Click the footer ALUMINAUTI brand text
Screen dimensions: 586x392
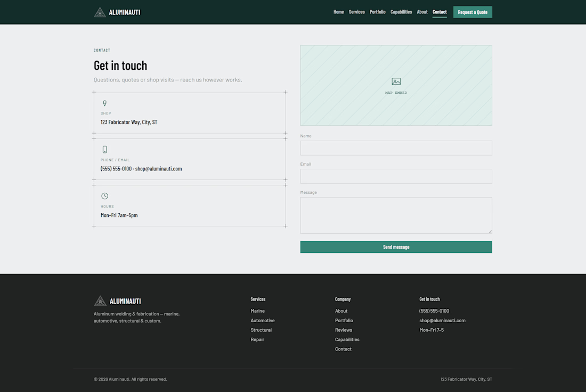point(125,301)
